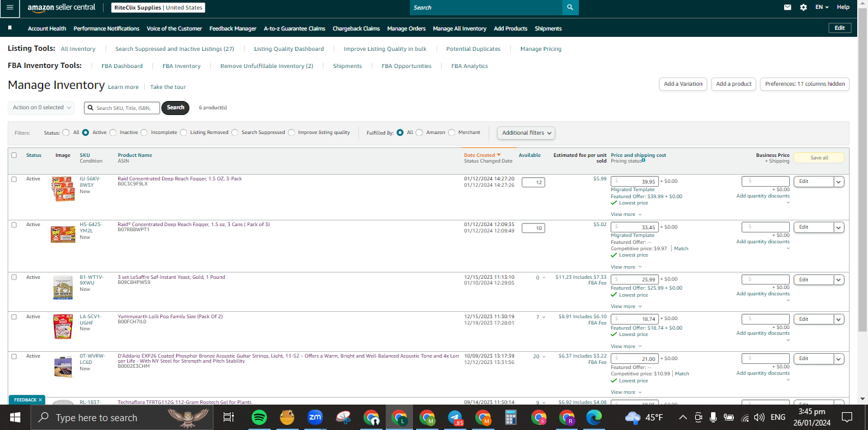Choose the Listing Removed status filter
Viewport: 868px width, 430px height.
pyautogui.click(x=184, y=133)
